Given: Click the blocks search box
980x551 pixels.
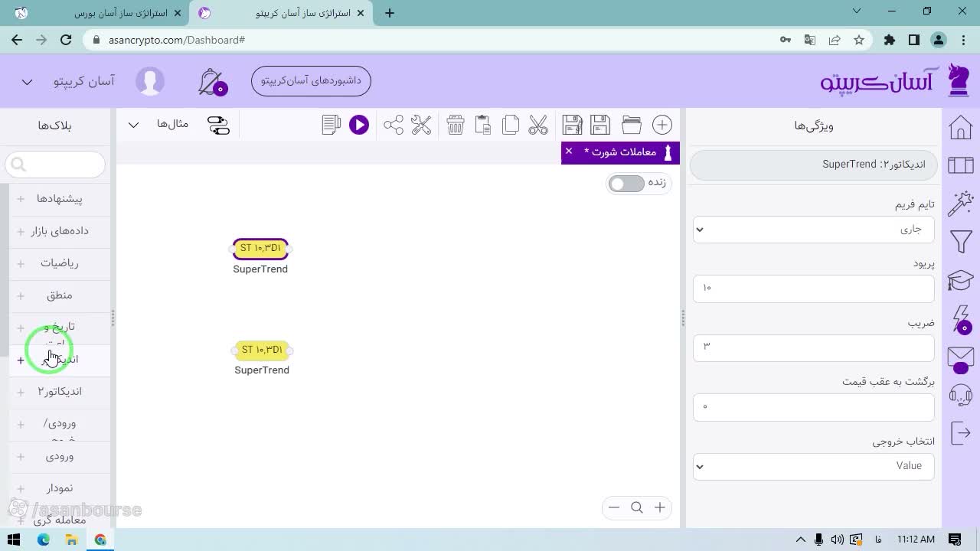Looking at the screenshot, I should (x=55, y=165).
